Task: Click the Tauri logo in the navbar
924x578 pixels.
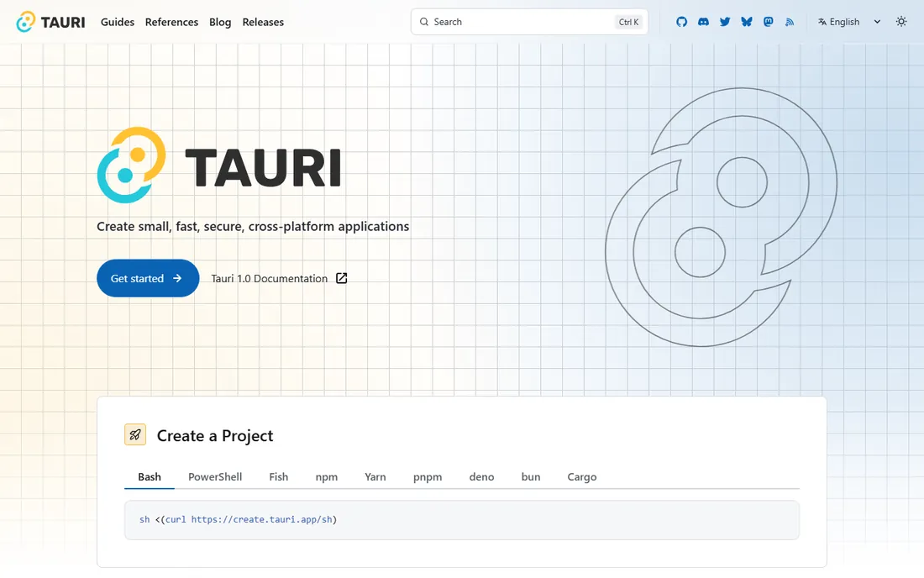Action: point(50,22)
